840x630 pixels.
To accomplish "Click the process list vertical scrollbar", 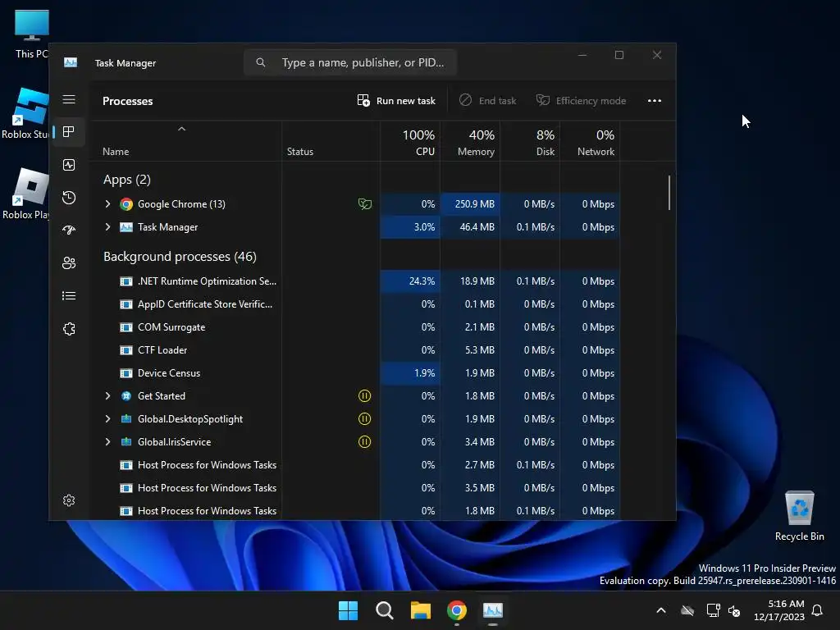I will coord(669,193).
